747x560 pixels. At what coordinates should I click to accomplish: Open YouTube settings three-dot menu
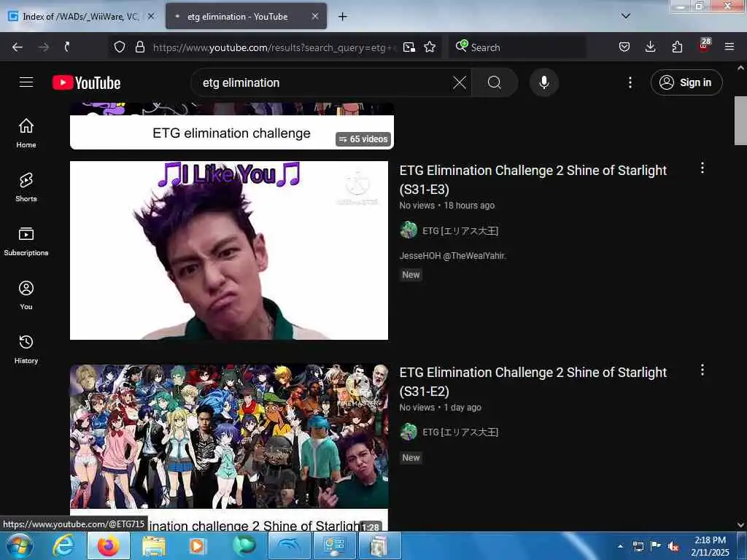(630, 82)
